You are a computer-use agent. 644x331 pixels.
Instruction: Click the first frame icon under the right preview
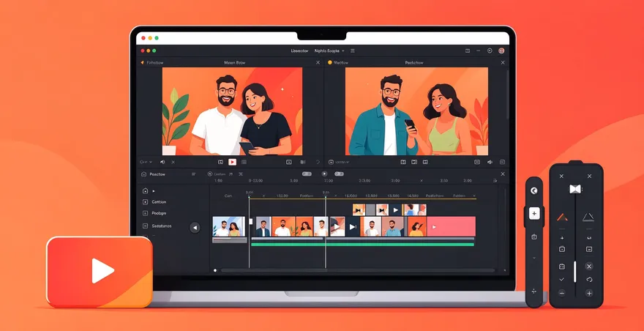point(403,162)
